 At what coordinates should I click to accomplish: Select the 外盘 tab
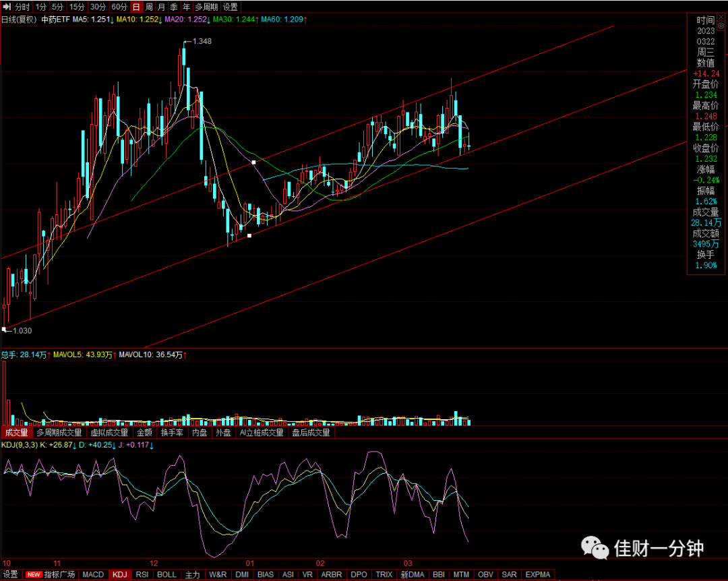click(223, 433)
